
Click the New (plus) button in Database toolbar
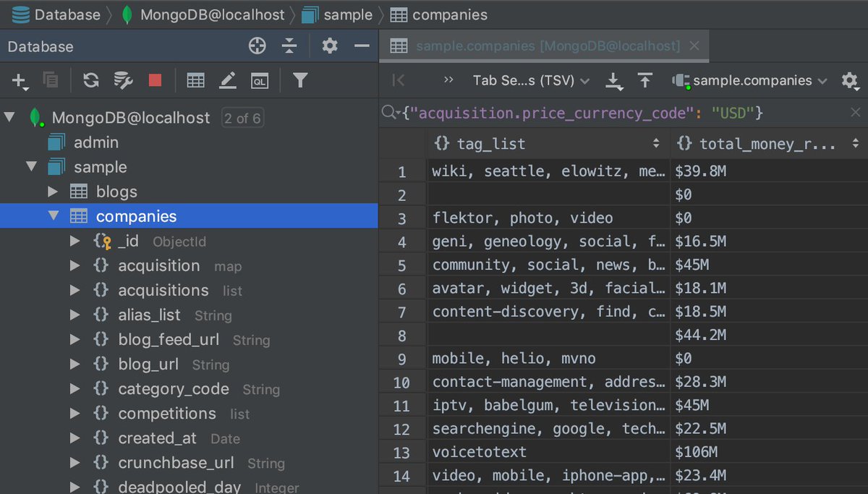click(x=20, y=81)
